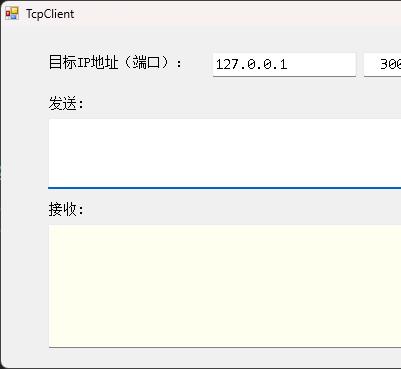The height and width of the screenshot is (369, 401).
Task: Focus the 127.0.0.1 IP address field
Action: pyautogui.click(x=284, y=64)
